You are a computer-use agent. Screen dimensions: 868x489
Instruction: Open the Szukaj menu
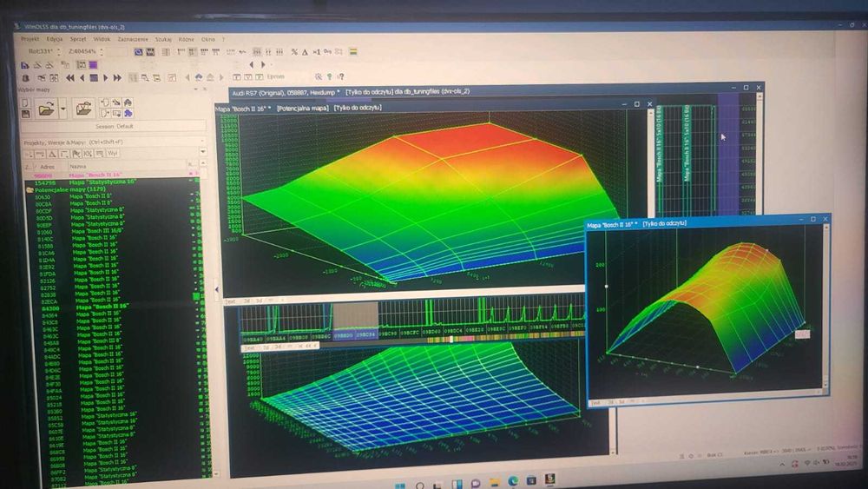tap(163, 39)
